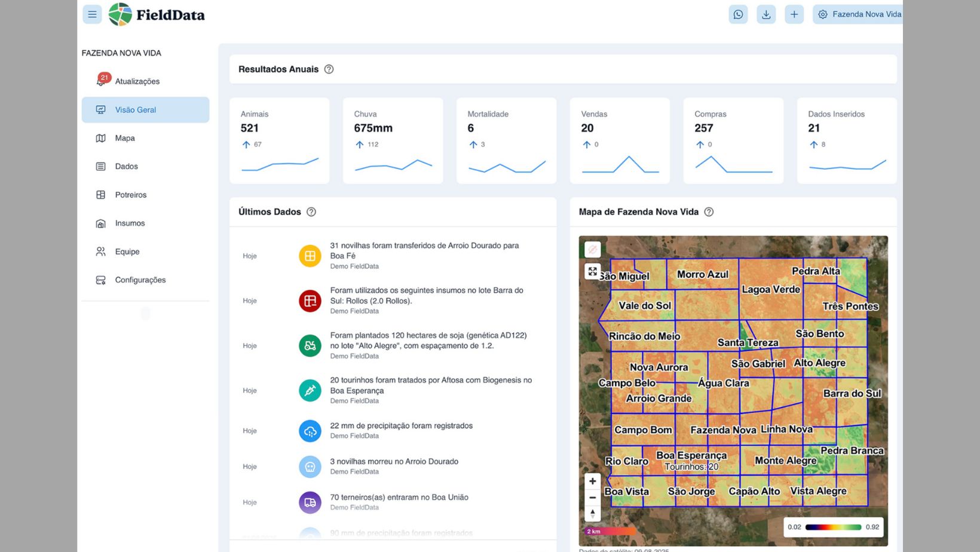This screenshot has height=552, width=980.
Task: Click the yellow transfer icon for novilhas entry
Action: (310, 256)
